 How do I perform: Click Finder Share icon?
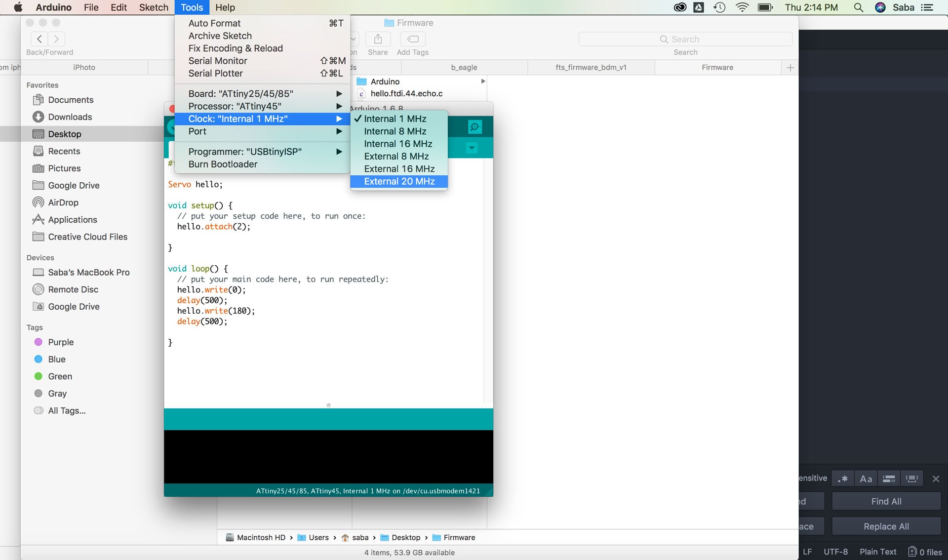[378, 39]
